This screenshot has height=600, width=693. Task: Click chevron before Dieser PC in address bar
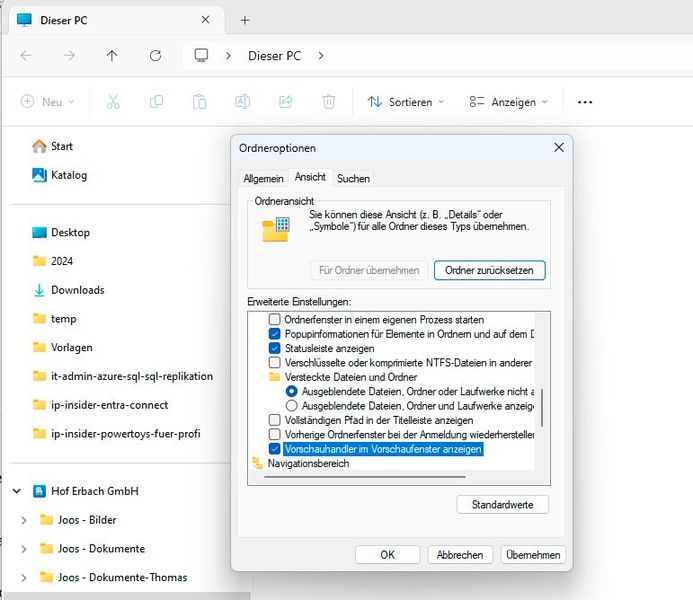228,56
